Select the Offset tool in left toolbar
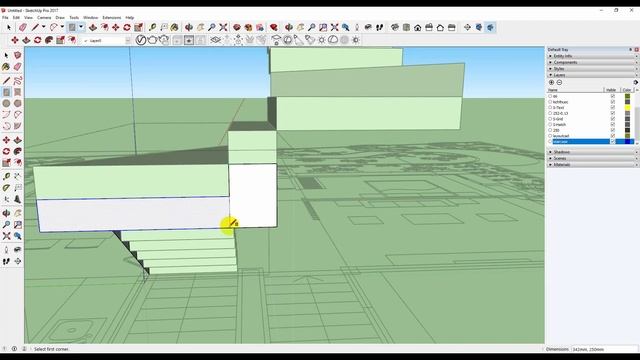Screen dimensions: 640x360 [18, 163]
